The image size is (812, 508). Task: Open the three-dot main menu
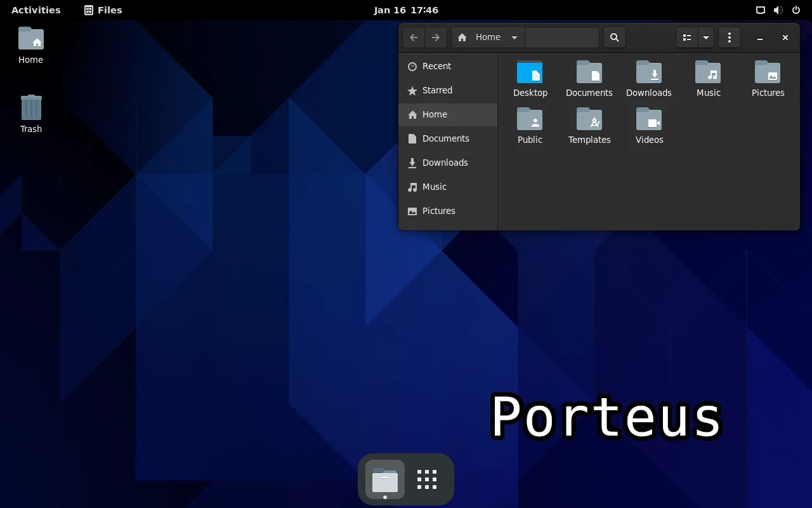(730, 37)
